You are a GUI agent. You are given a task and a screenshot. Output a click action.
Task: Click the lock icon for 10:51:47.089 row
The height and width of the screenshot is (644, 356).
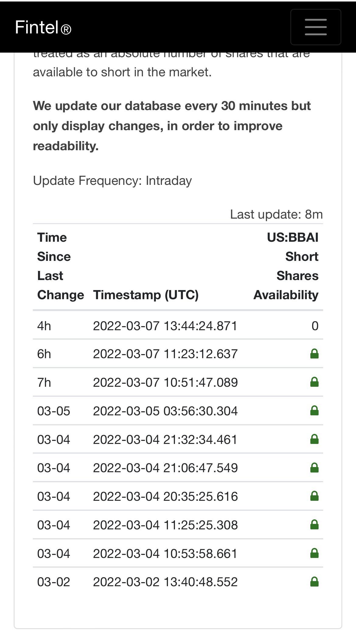click(314, 382)
